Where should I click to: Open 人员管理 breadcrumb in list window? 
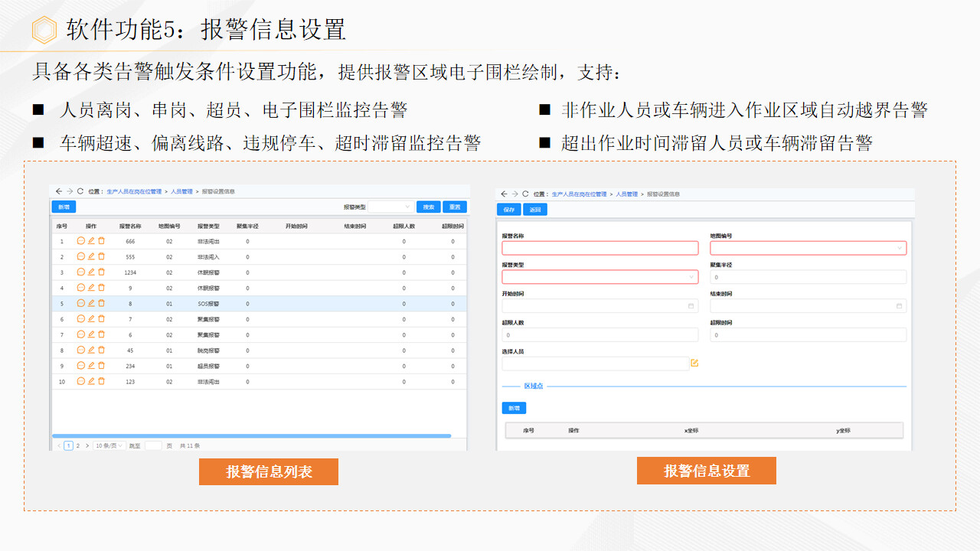point(181,191)
